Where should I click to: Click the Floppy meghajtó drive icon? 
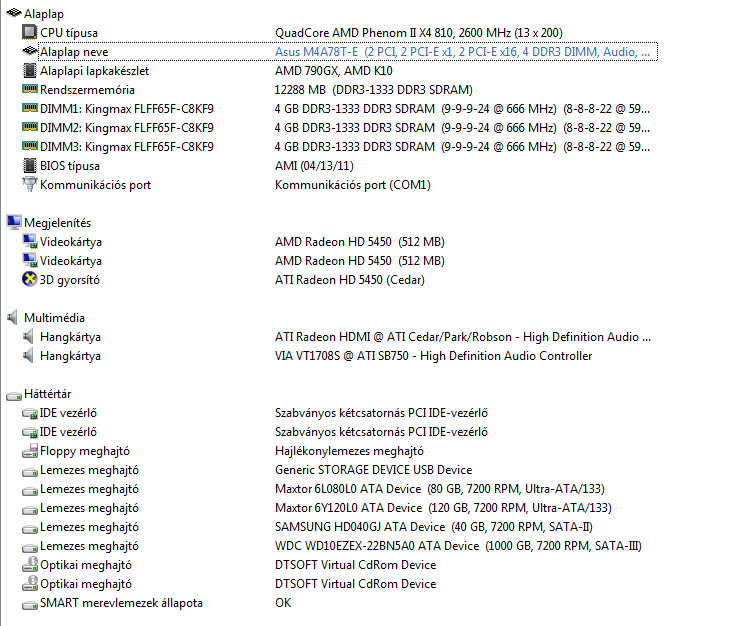pyautogui.click(x=30, y=451)
